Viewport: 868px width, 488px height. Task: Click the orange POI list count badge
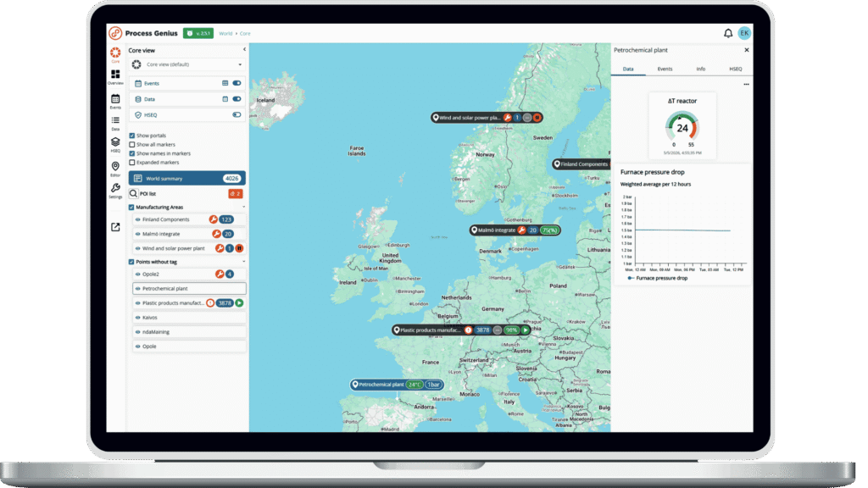pyautogui.click(x=236, y=194)
